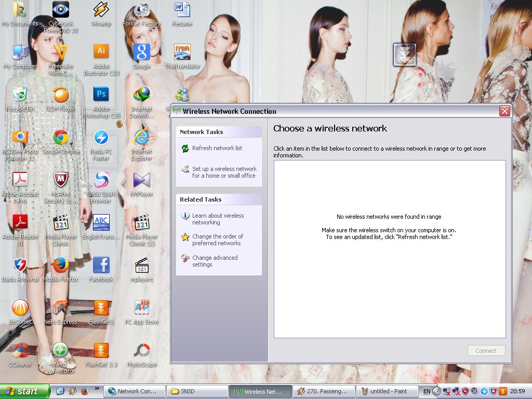532x399 pixels.
Task: Launch Adobe Photoshop CS5
Action: [x=101, y=102]
